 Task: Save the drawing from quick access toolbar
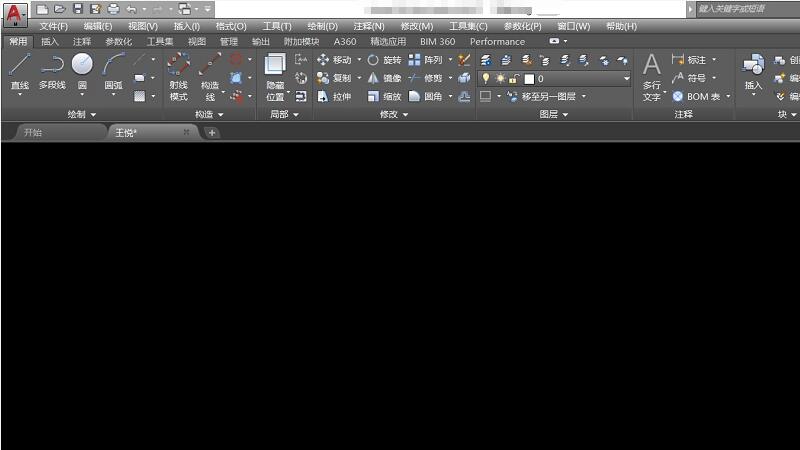77,9
